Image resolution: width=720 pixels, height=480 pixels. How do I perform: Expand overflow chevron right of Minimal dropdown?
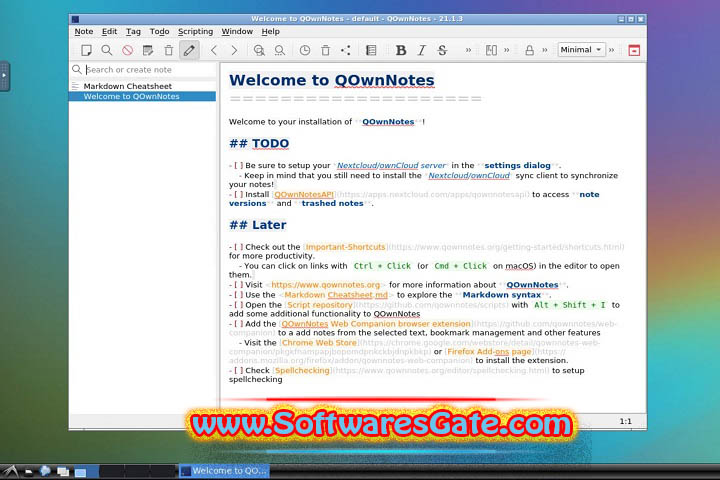[x=611, y=50]
